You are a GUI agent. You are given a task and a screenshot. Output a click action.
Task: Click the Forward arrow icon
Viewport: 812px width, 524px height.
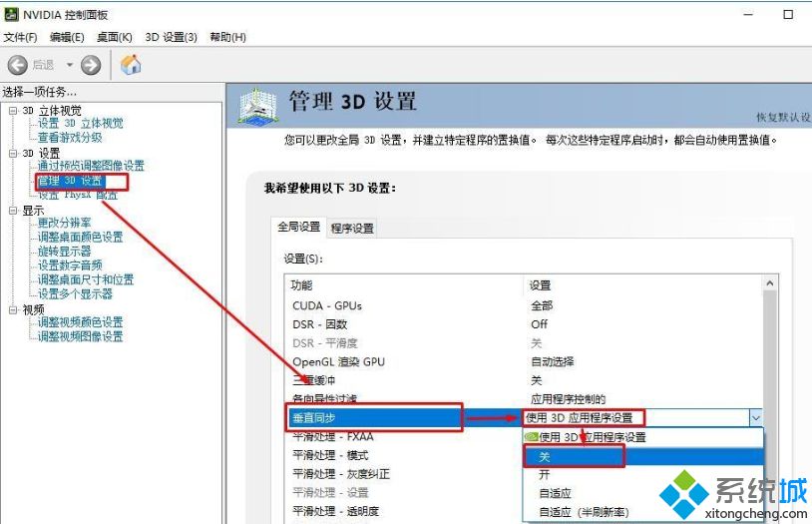point(91,65)
